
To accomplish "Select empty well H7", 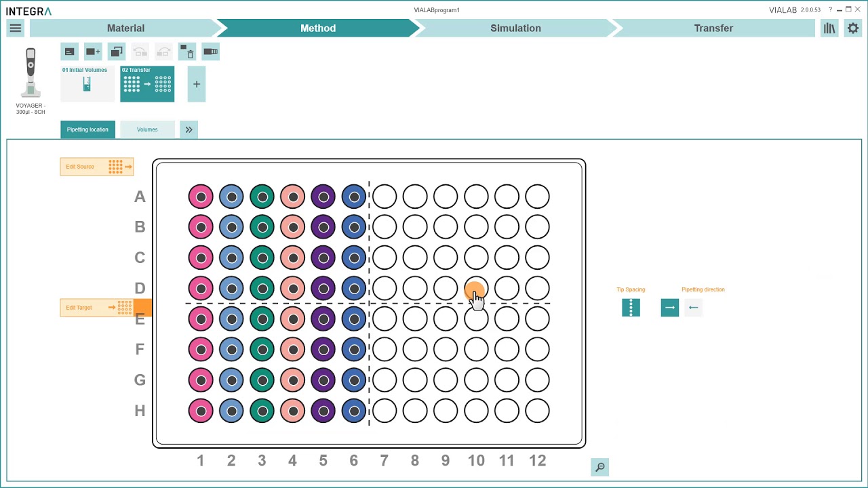I will coord(384,411).
